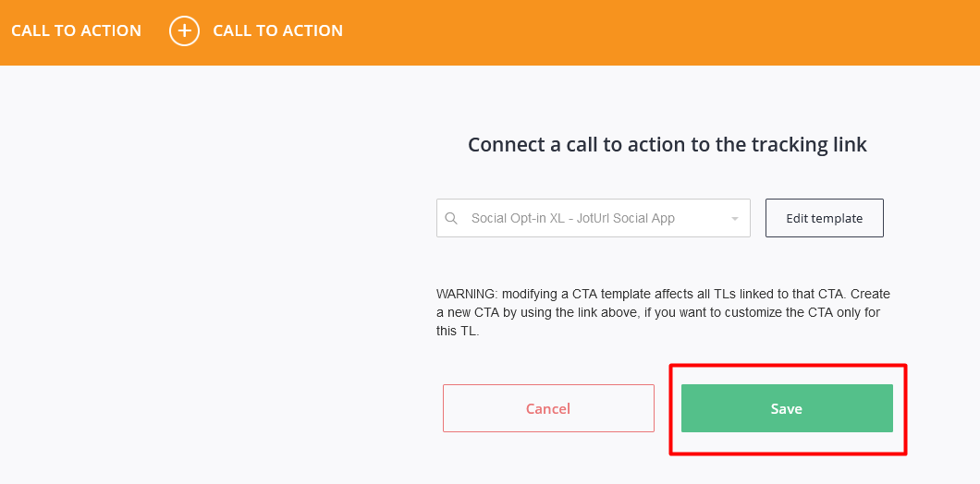This screenshot has height=484, width=980.
Task: Expand the CTA dropdown using the caret arrow
Action: (x=734, y=219)
